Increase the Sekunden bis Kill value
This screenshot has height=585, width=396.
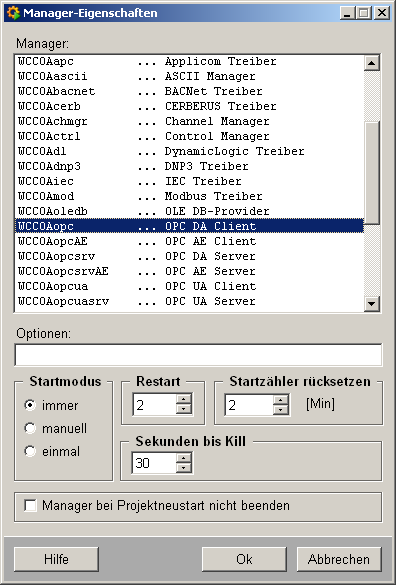[184, 458]
